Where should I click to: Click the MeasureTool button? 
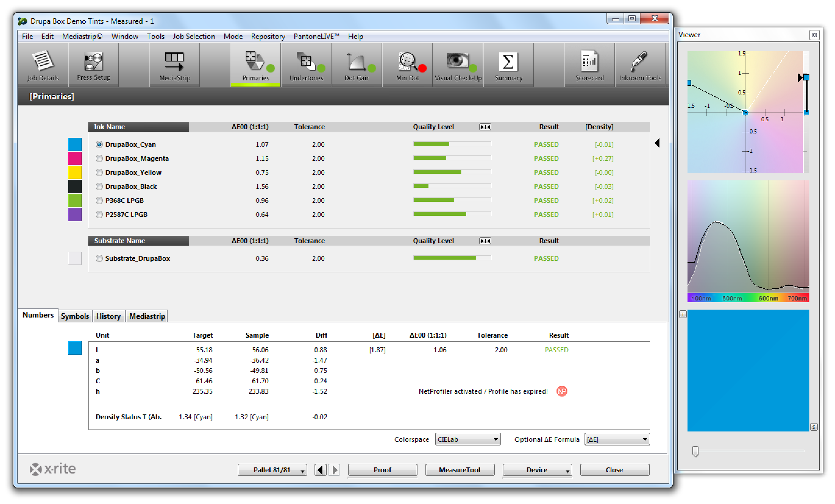click(460, 470)
